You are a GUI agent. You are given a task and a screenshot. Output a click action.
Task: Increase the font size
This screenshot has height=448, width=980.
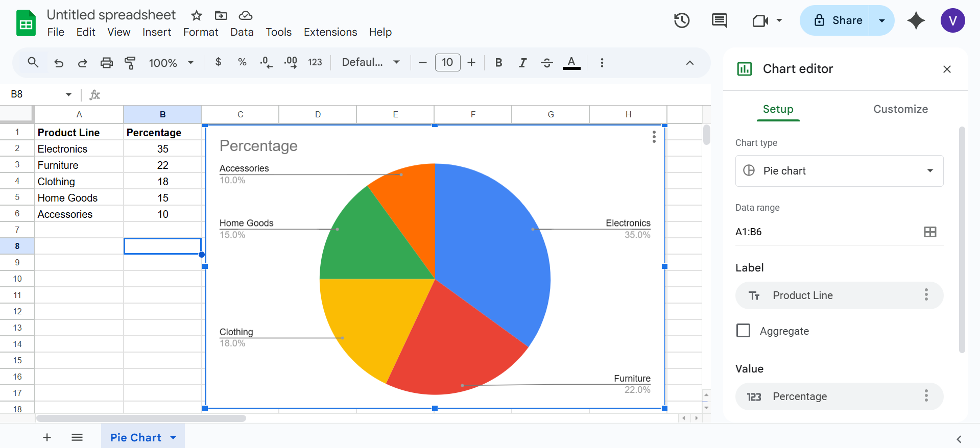click(471, 62)
